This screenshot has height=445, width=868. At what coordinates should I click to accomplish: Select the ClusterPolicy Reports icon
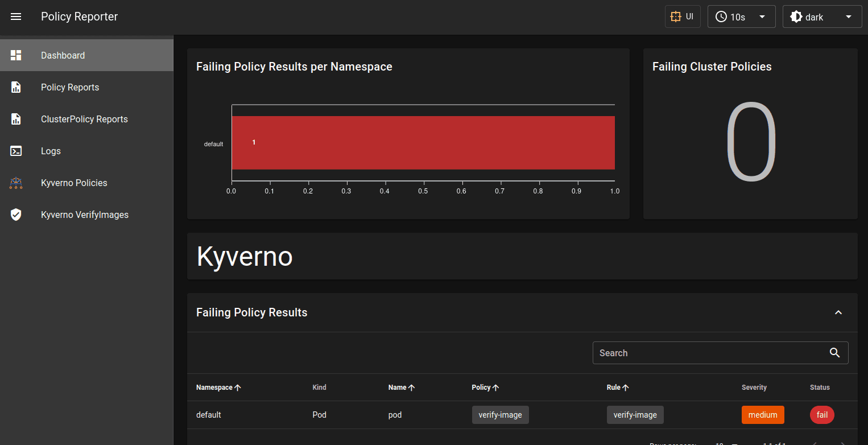[15, 118]
